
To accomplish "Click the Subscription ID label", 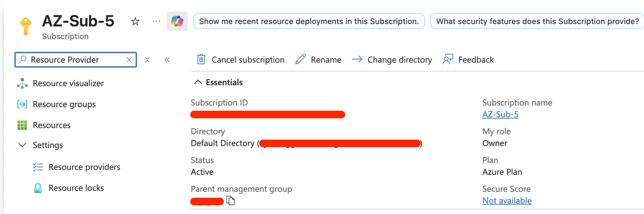I will [x=219, y=102].
